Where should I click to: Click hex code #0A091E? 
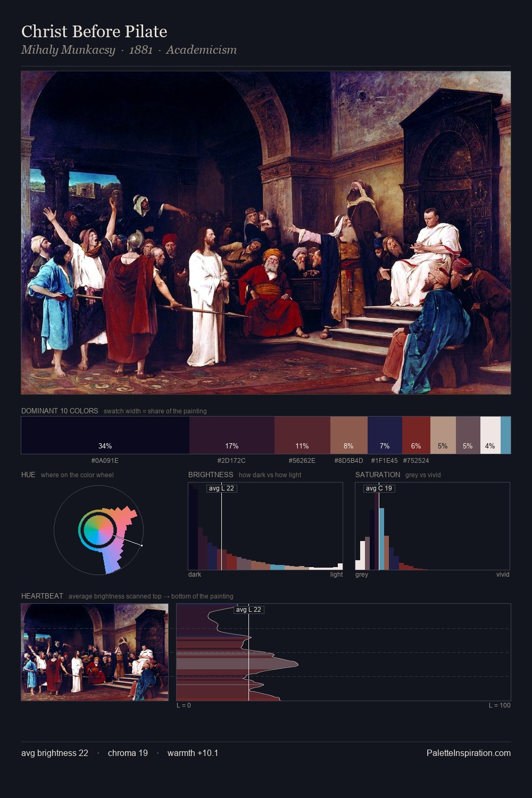(x=105, y=461)
